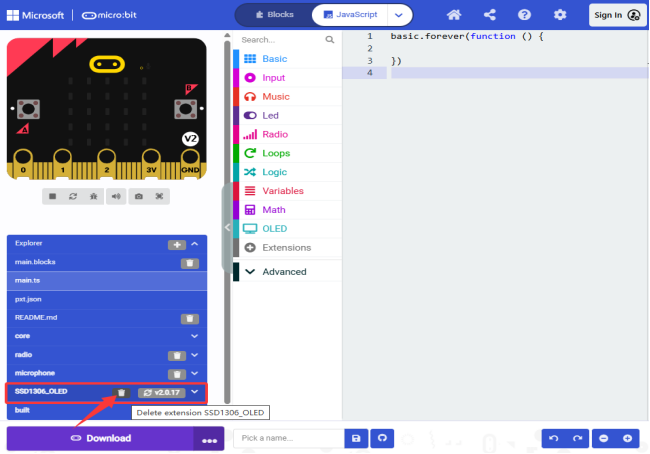Open the Math toolbox category

[288, 210]
